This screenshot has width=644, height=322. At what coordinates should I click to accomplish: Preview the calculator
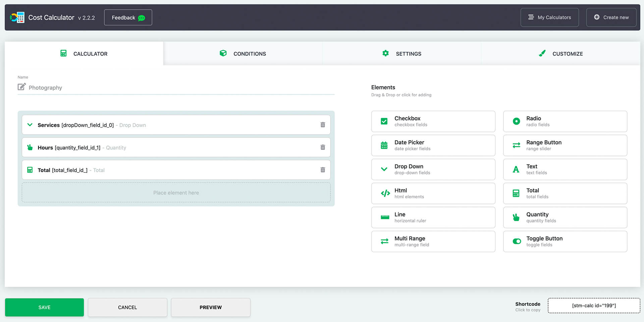[x=210, y=307]
